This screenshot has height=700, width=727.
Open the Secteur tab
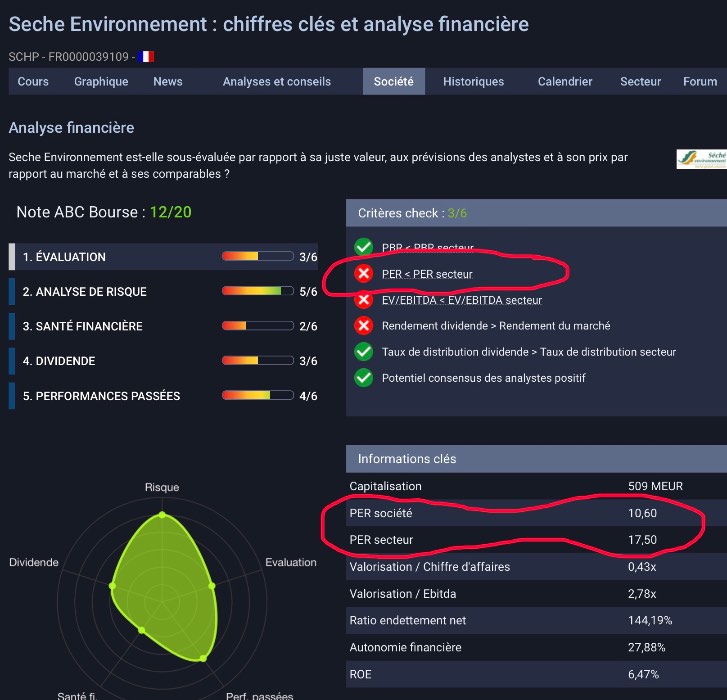click(x=640, y=82)
